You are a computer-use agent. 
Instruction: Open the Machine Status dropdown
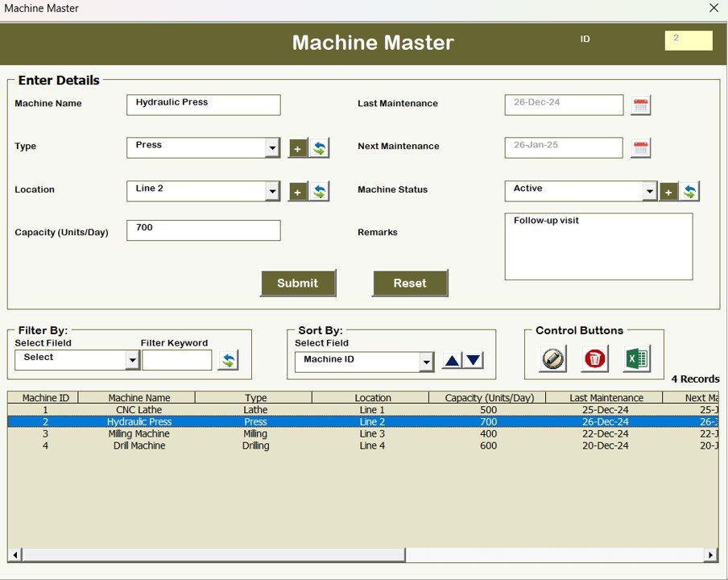(648, 191)
